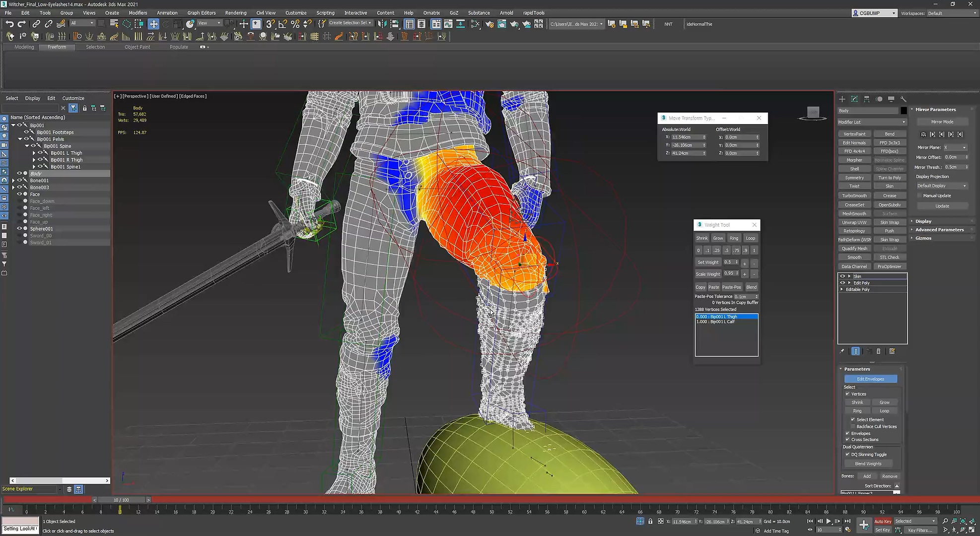This screenshot has width=980, height=536.
Task: Expand the Bone001 tree node
Action: (x=13, y=181)
